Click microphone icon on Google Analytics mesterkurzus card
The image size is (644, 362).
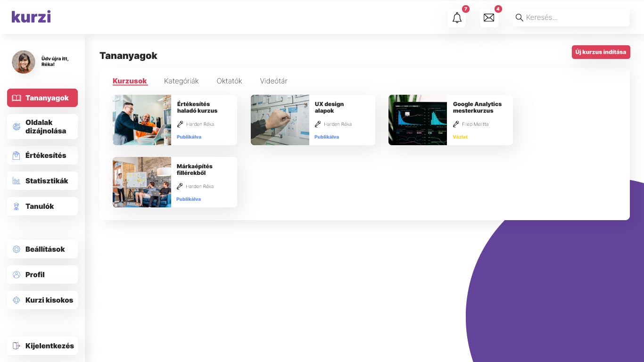[456, 124]
